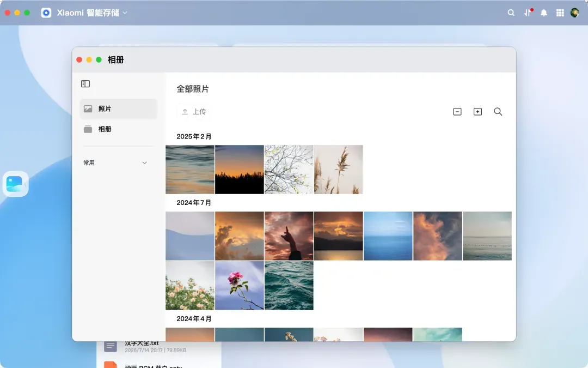
Task: Open transfer tasks icon with red dot
Action: 528,13
